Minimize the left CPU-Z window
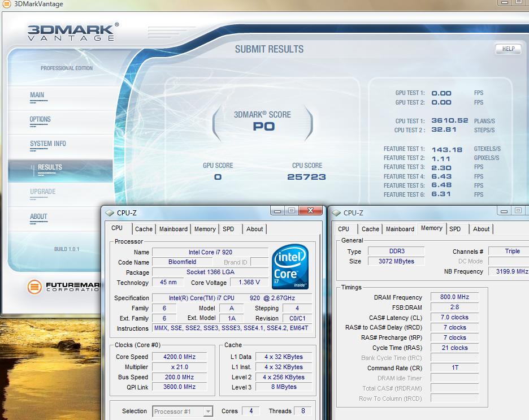This screenshot has width=529, height=420. pyautogui.click(x=277, y=211)
